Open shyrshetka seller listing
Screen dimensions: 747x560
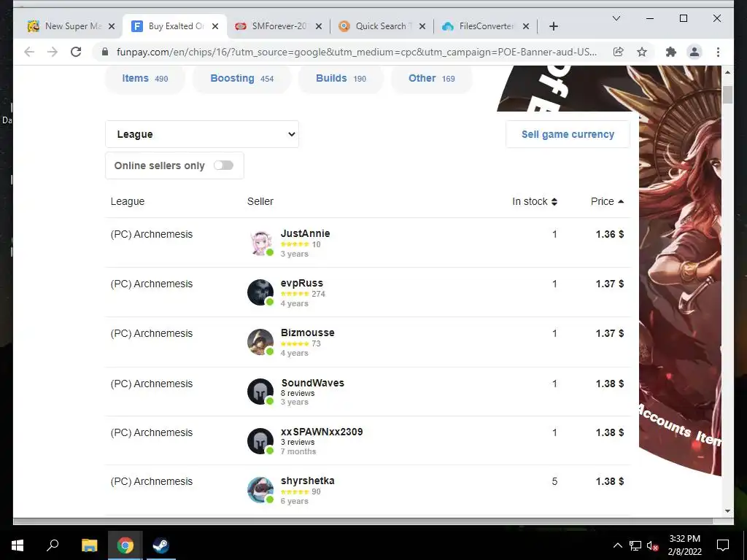point(368,490)
